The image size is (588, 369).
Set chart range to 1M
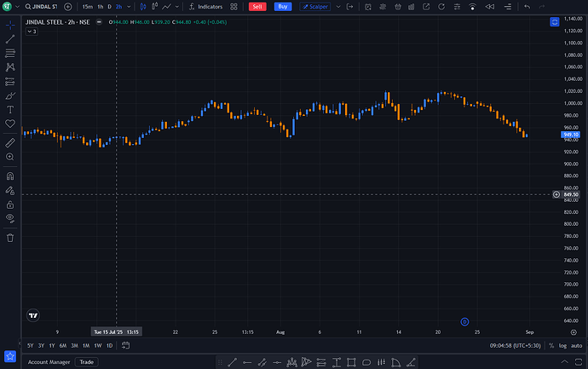point(86,346)
